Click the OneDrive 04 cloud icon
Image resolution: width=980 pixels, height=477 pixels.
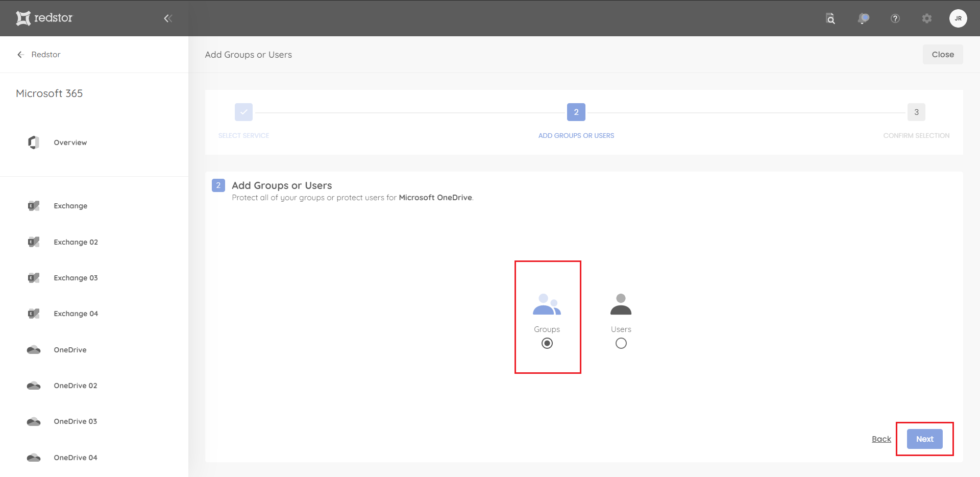coord(34,458)
